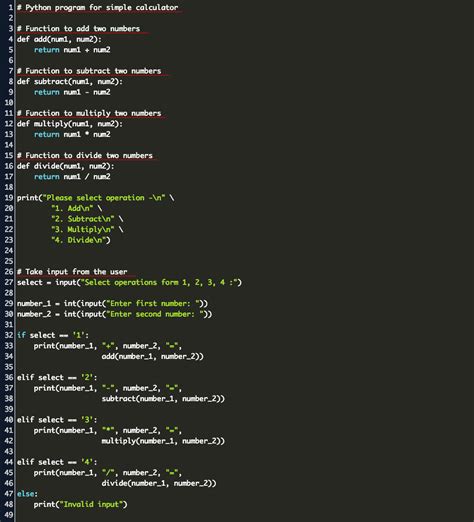Click the line "def subtract(num1, num2):"
Screen dimensions: 474x522
point(70,82)
